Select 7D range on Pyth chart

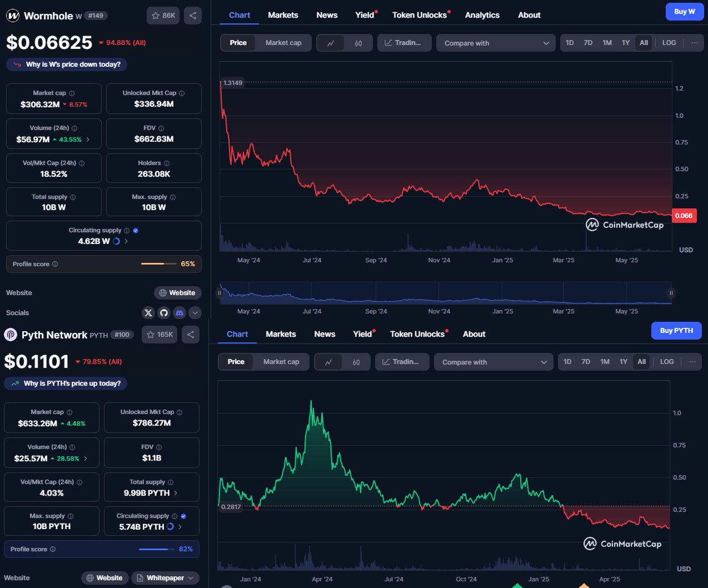pyautogui.click(x=586, y=362)
